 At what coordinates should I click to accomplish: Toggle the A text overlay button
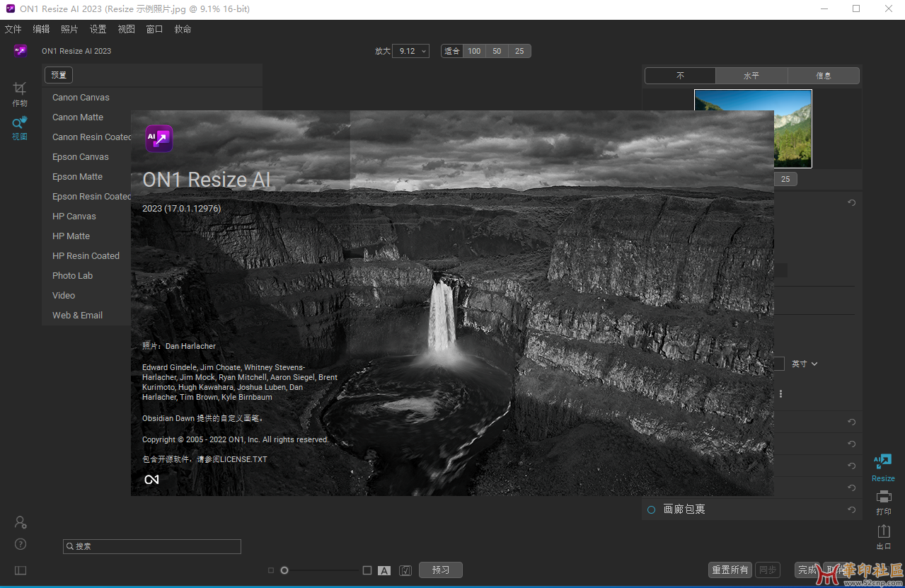click(x=384, y=570)
